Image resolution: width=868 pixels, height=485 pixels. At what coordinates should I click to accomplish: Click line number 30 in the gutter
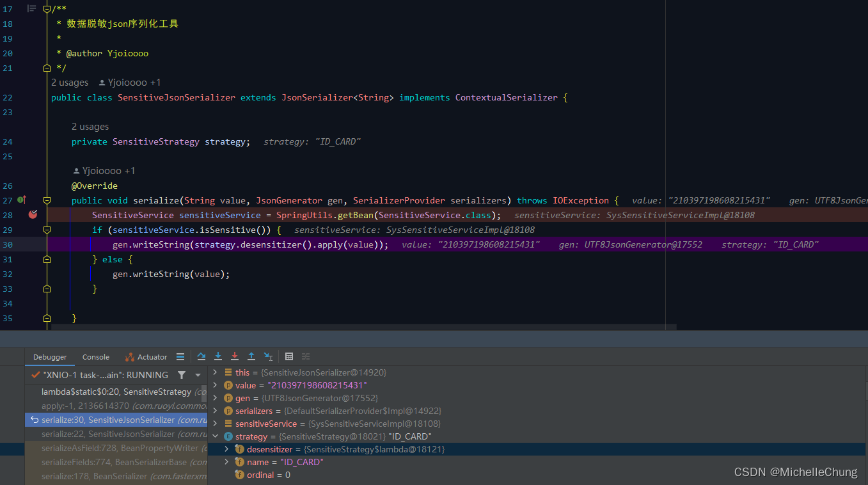tap(8, 244)
